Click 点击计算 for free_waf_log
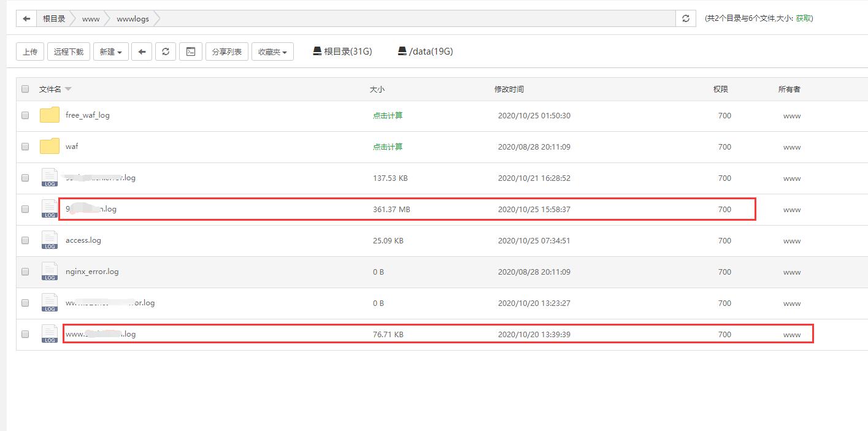The width and height of the screenshot is (868, 431). coord(388,115)
